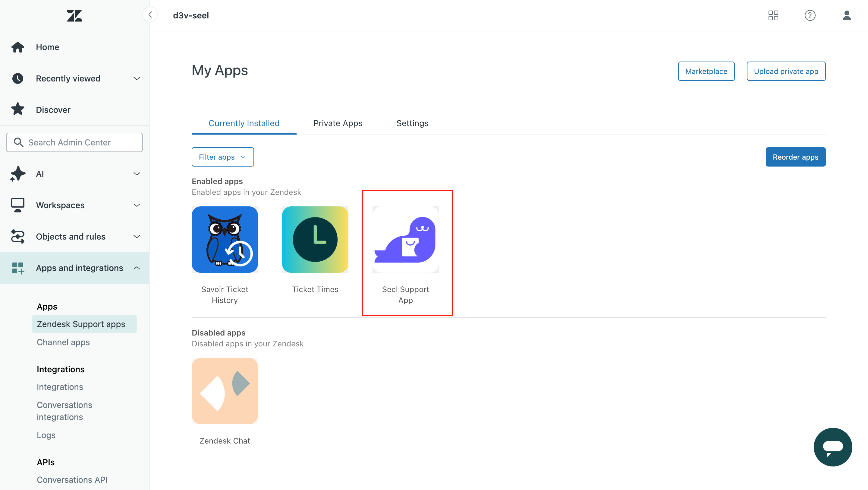This screenshot has width=868, height=490.
Task: Expand the AI navigation section
Action: pos(137,174)
